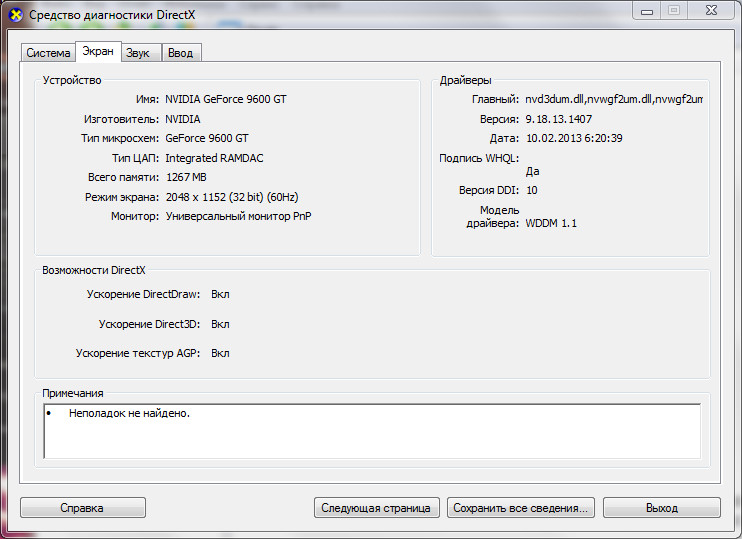The width and height of the screenshot is (742, 539).
Task: Exit using the Выход button
Action: click(661, 508)
